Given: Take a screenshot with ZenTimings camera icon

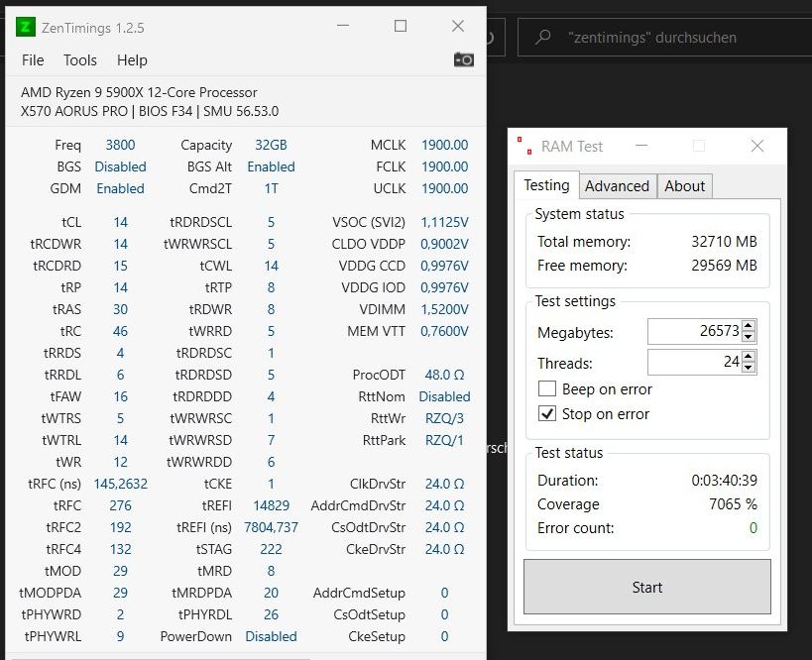Looking at the screenshot, I should [463, 59].
